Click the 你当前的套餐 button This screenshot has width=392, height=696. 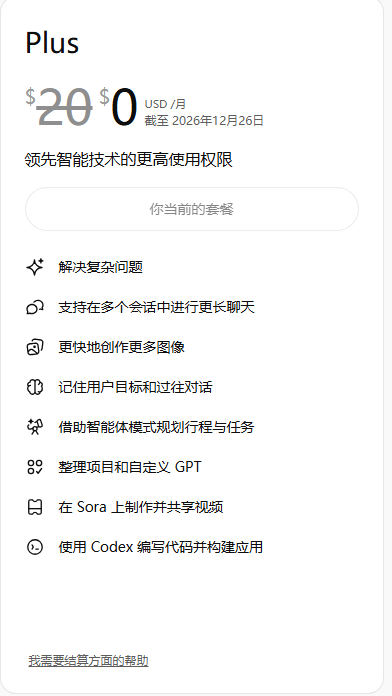[x=192, y=209]
